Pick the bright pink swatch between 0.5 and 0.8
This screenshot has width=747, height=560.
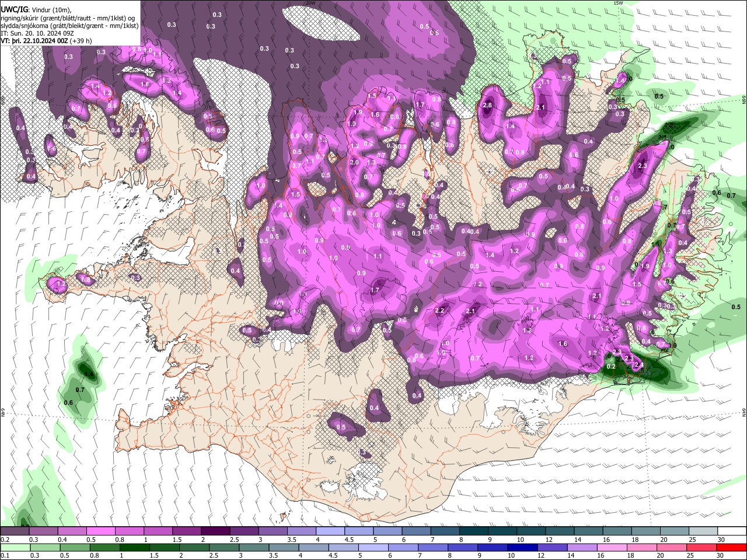click(x=100, y=531)
